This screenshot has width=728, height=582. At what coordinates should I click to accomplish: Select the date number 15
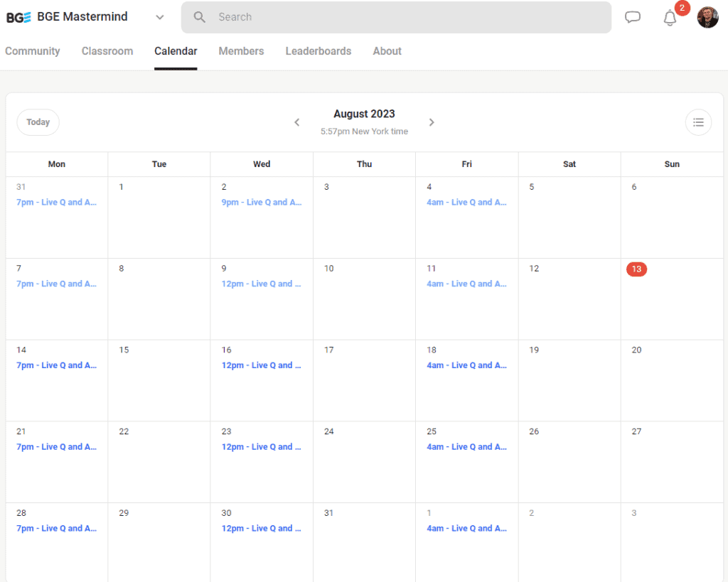(x=124, y=350)
